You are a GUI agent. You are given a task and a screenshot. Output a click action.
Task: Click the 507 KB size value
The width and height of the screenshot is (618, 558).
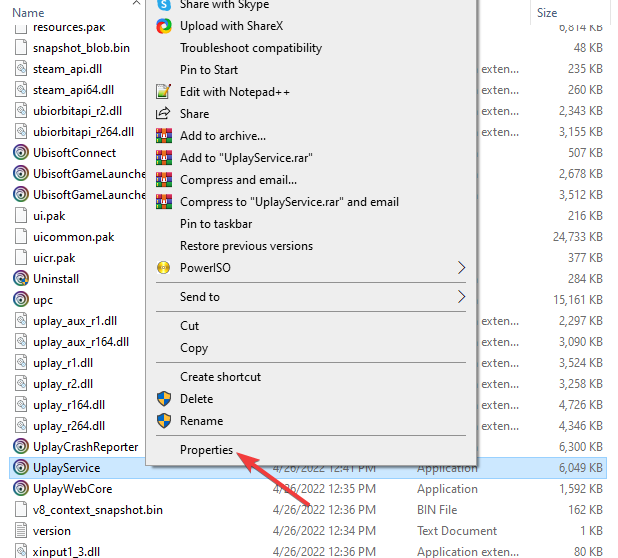[585, 153]
